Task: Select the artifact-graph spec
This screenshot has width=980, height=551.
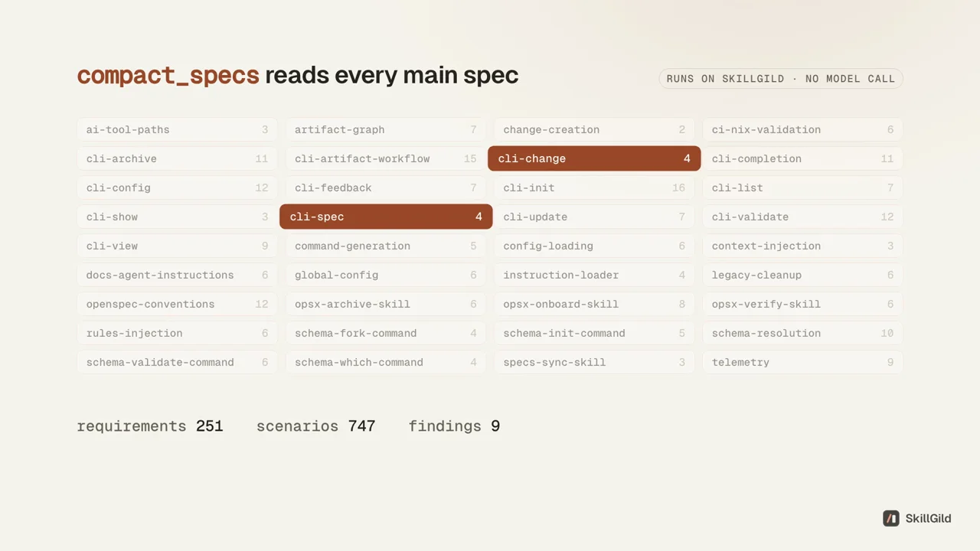Action: tap(386, 129)
